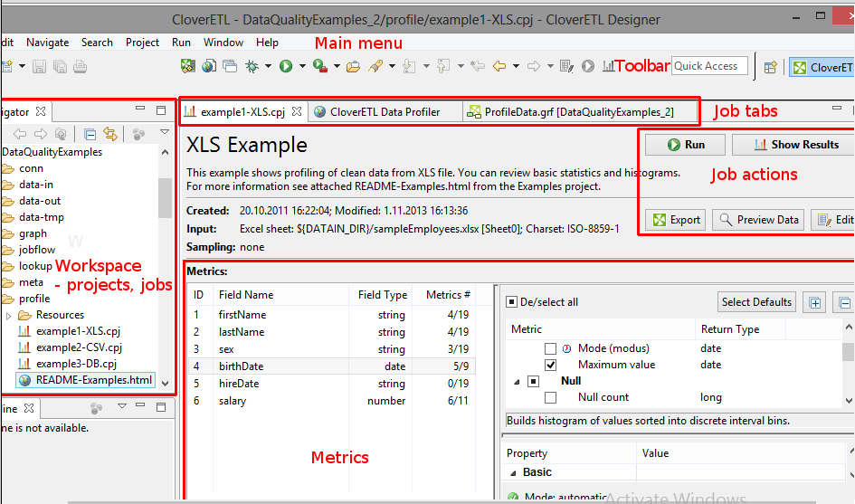Click Navigator forward arrow icon
Screen dimensions: 855x504
pos(41,134)
